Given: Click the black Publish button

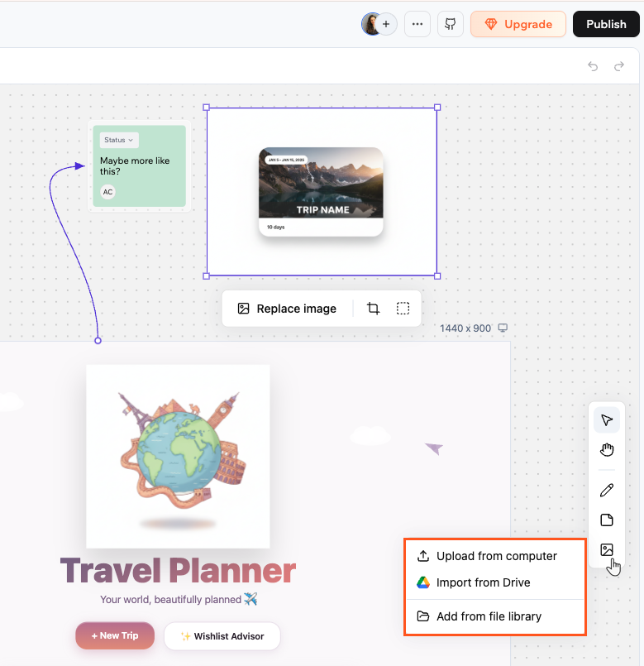Looking at the screenshot, I should pos(606,24).
